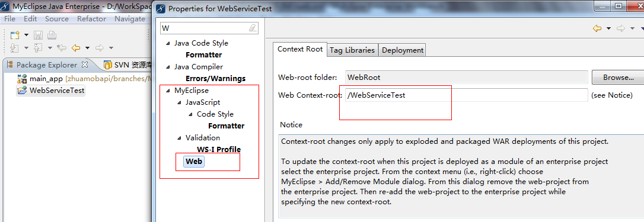This screenshot has width=644, height=222.
Task: Select the Java Compiler label
Action: tap(199, 66)
